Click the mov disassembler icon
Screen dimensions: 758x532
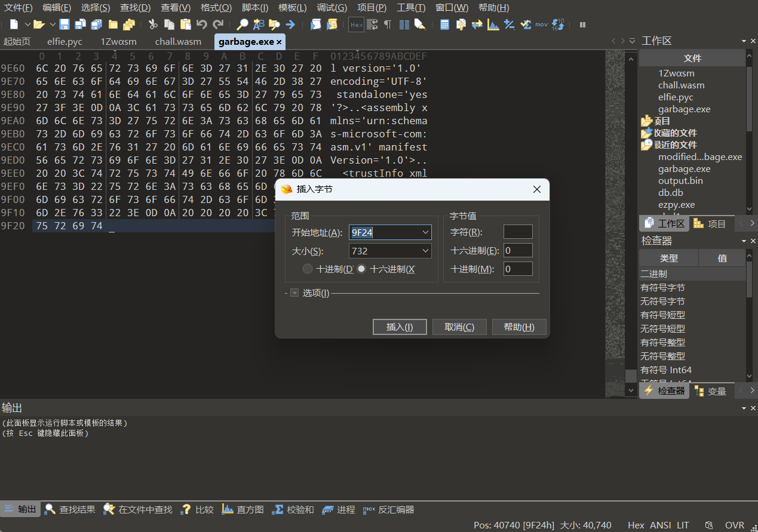point(541,24)
